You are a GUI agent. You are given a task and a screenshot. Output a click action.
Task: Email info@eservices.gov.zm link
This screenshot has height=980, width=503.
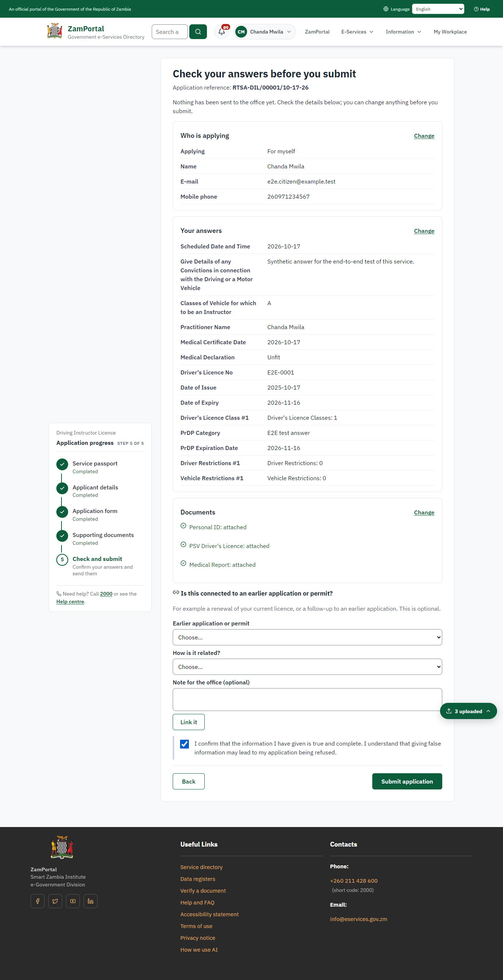coord(359,919)
